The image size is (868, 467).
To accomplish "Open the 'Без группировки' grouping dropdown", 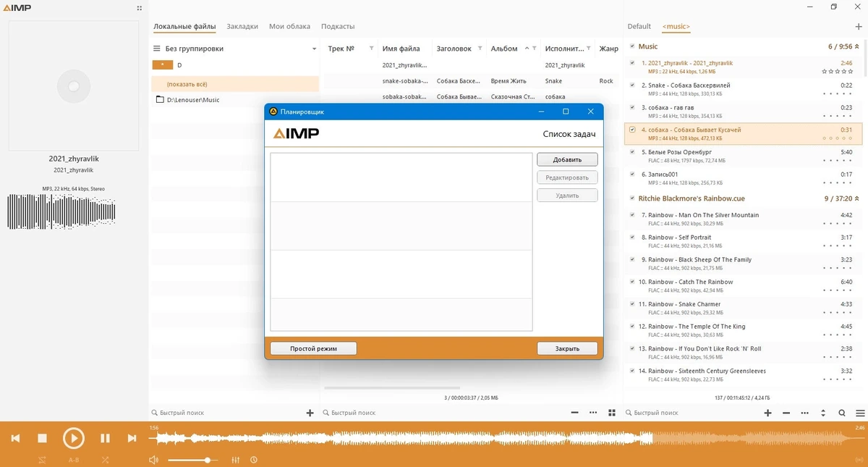I will pyautogui.click(x=314, y=49).
